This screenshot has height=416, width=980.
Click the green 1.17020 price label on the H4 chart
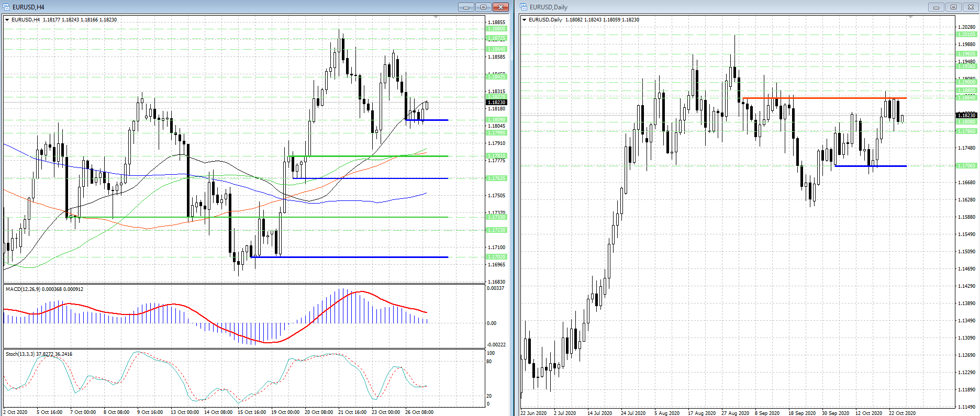pyautogui.click(x=496, y=257)
